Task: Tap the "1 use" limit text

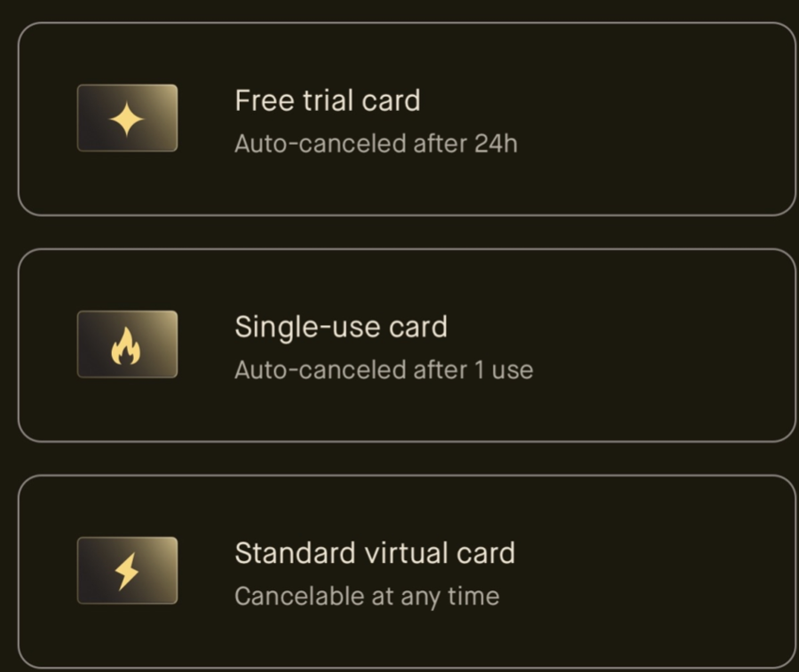Action: pos(503,369)
